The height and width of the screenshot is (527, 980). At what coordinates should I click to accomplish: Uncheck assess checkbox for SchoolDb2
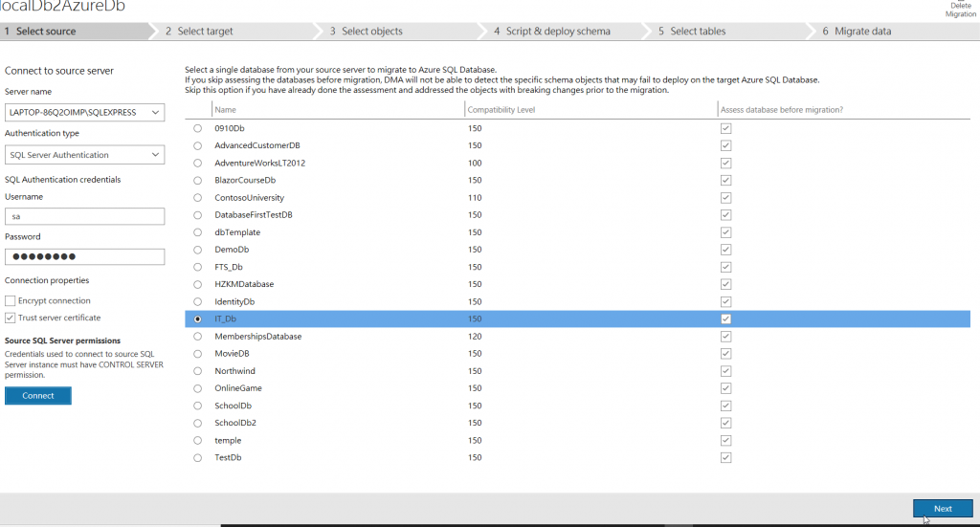pos(725,423)
